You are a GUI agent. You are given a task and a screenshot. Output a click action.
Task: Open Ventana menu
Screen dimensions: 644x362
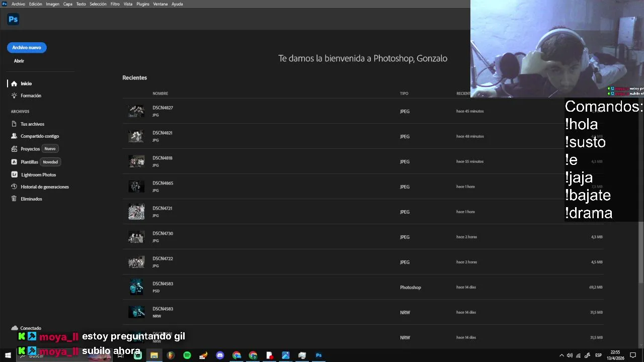pyautogui.click(x=160, y=4)
